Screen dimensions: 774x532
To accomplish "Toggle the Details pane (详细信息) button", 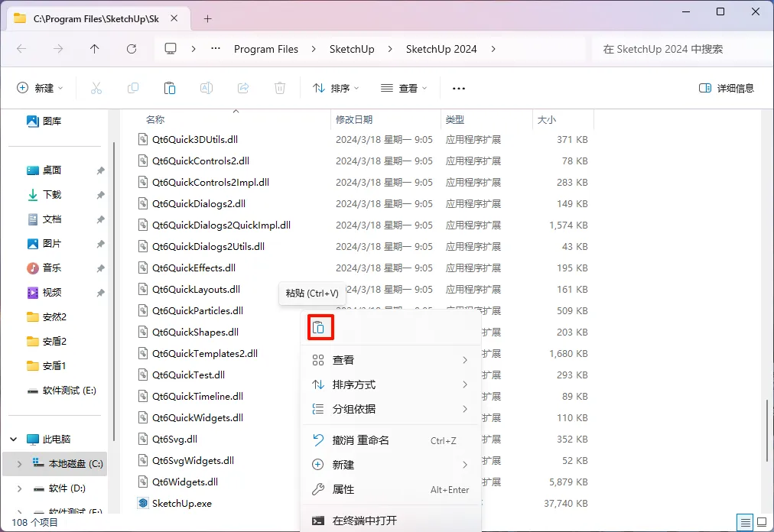I will (726, 89).
